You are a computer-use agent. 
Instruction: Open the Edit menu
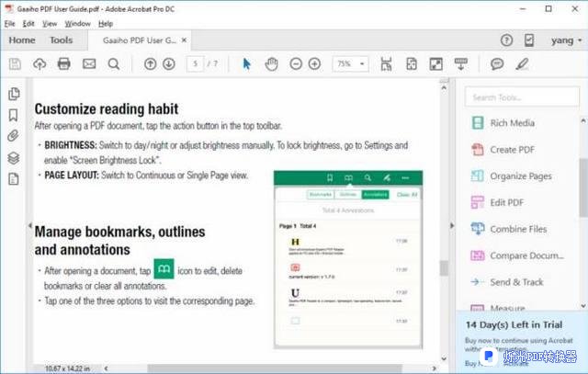click(x=28, y=24)
